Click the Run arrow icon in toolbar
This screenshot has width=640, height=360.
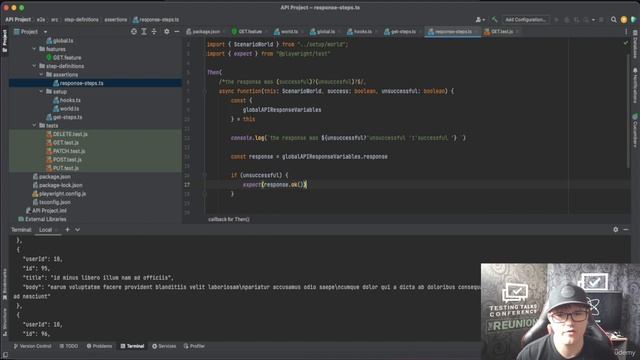click(x=556, y=19)
